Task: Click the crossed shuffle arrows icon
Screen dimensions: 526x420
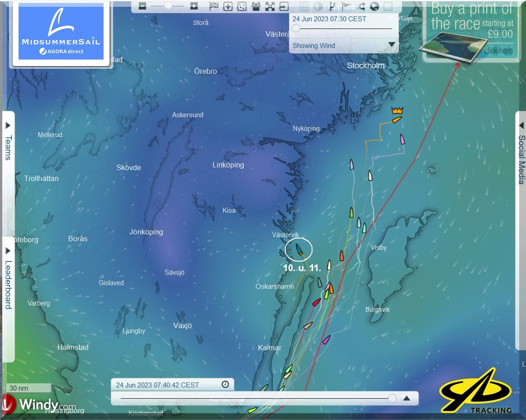Action: (361, 6)
